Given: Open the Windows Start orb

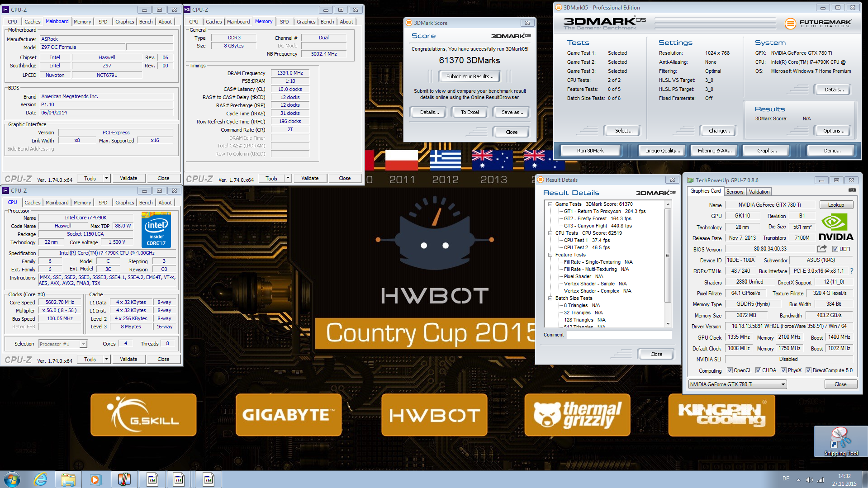Looking at the screenshot, I should (12, 479).
